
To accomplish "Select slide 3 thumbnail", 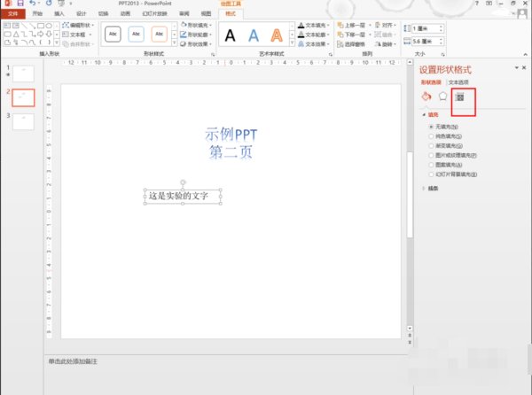I will tap(23, 121).
